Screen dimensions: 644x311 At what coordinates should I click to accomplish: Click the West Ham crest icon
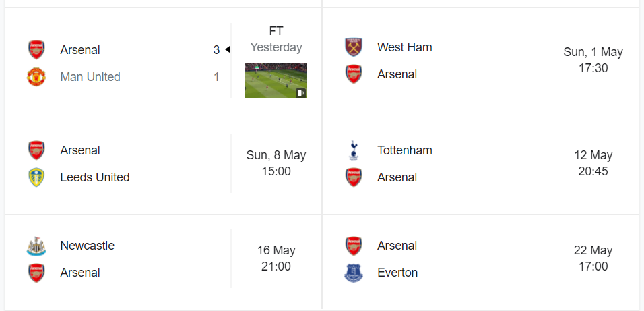pyautogui.click(x=353, y=47)
